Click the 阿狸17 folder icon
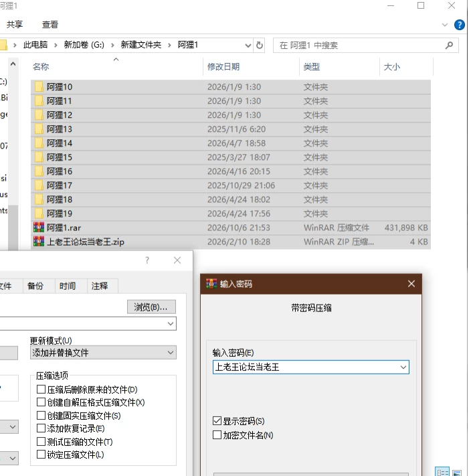The height and width of the screenshot is (476, 469). coord(39,185)
